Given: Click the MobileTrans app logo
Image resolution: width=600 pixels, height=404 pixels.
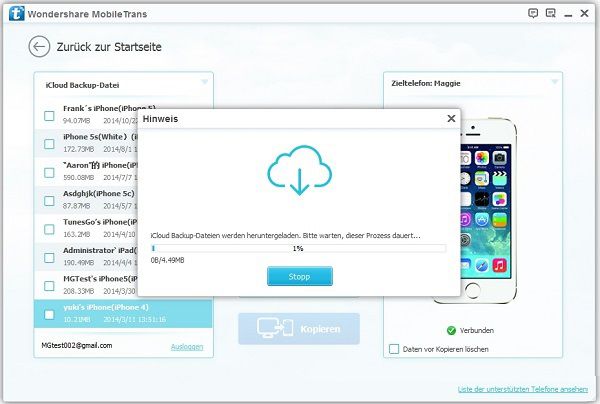Looking at the screenshot, I should tap(16, 13).
